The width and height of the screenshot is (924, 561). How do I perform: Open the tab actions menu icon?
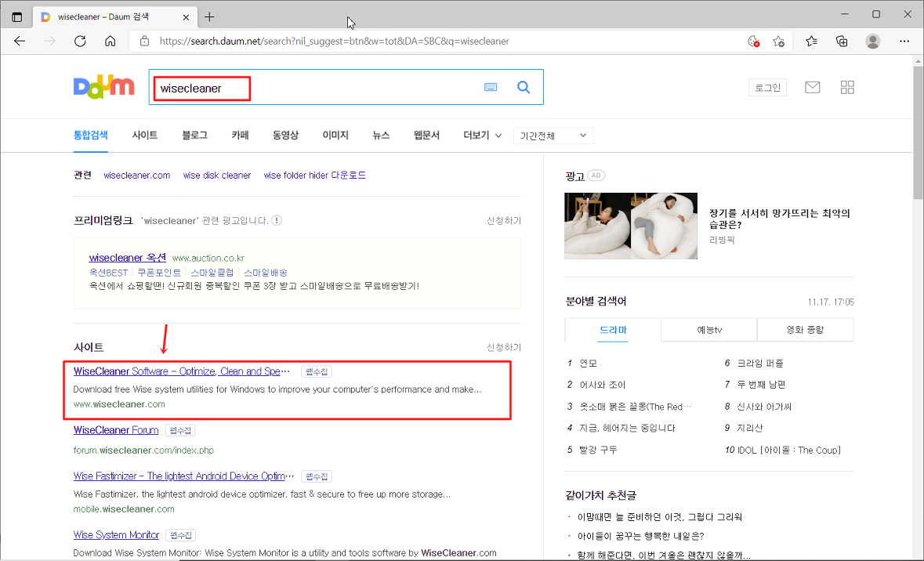[17, 17]
